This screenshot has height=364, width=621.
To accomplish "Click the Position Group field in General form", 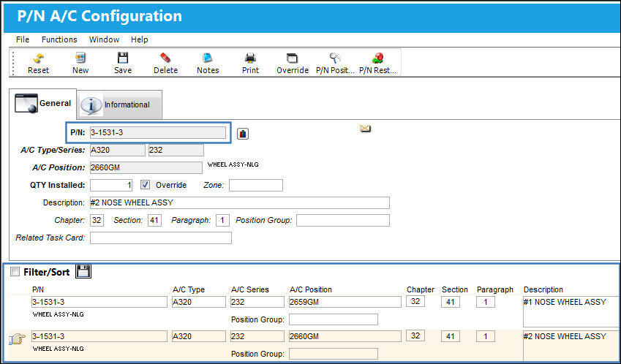I will (343, 221).
